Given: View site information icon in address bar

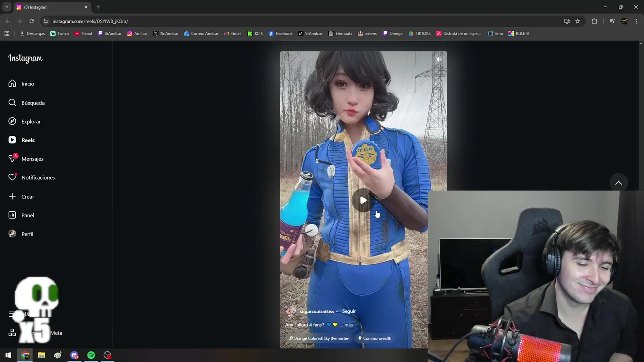Looking at the screenshot, I should click(x=46, y=21).
